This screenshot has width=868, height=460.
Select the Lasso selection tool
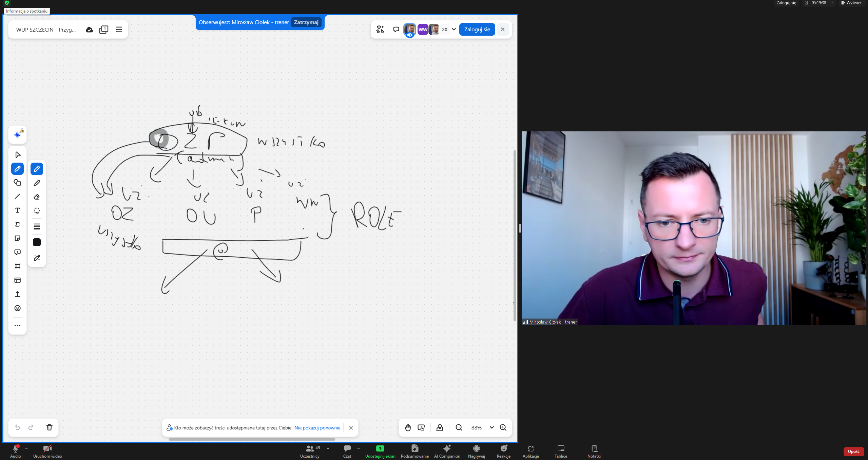pos(37,211)
